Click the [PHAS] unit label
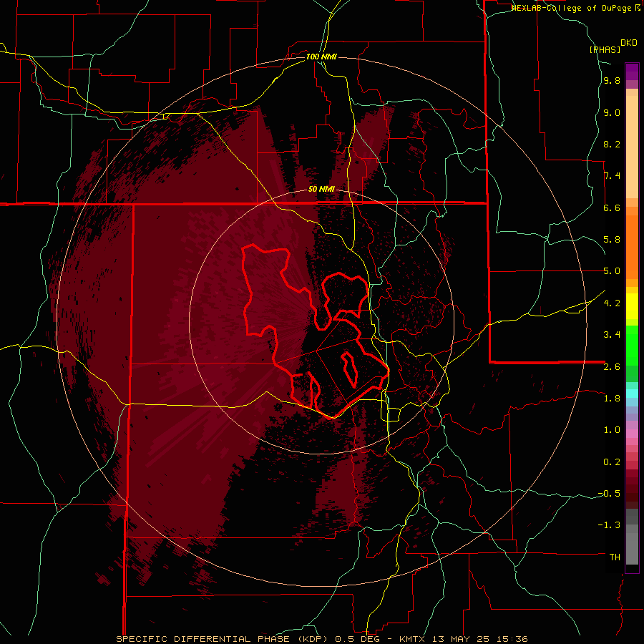The height and width of the screenshot is (644, 644). pos(605,49)
